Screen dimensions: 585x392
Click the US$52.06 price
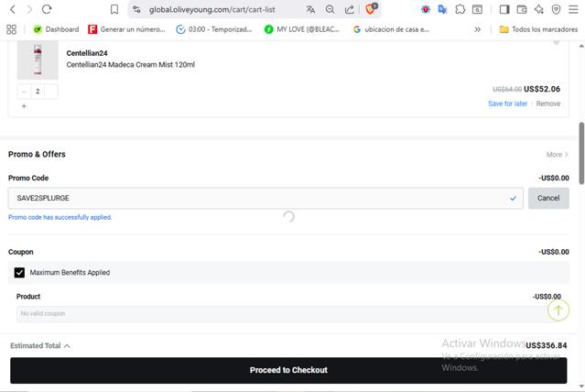(x=542, y=89)
